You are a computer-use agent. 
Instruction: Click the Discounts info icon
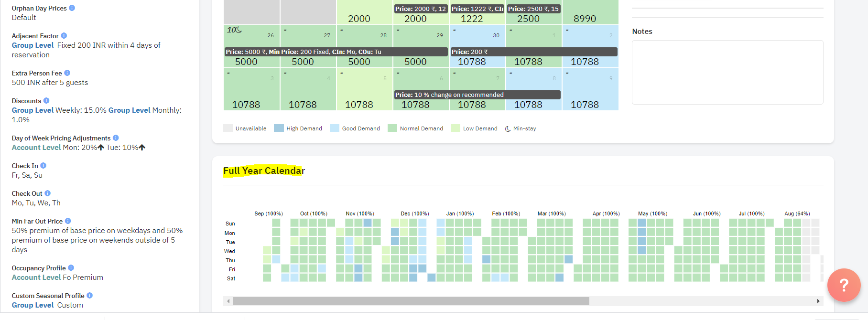click(46, 101)
